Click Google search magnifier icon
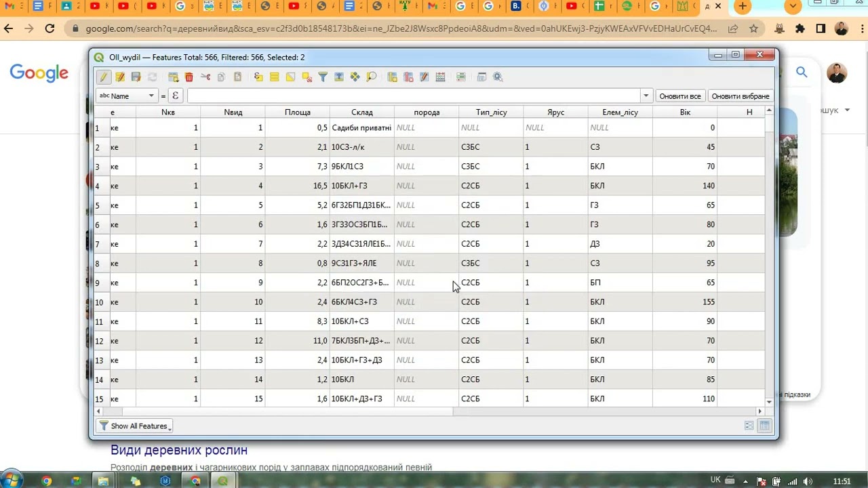Image resolution: width=868 pixels, height=488 pixels. pyautogui.click(x=802, y=73)
